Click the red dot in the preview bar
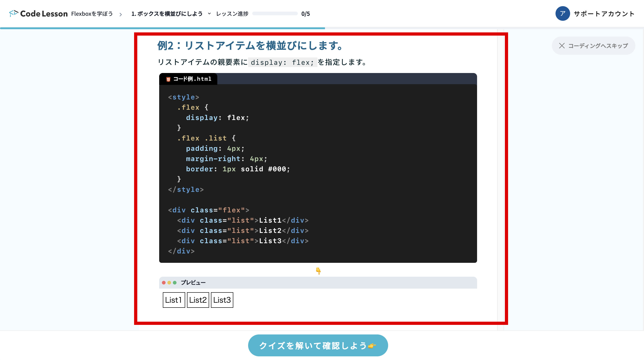This screenshot has height=360, width=644. coord(164,282)
